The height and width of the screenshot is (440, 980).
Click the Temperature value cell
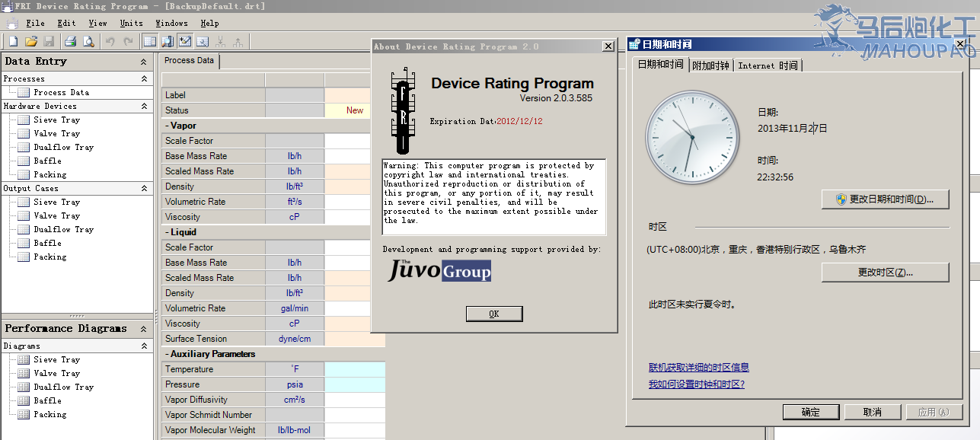[x=355, y=369]
